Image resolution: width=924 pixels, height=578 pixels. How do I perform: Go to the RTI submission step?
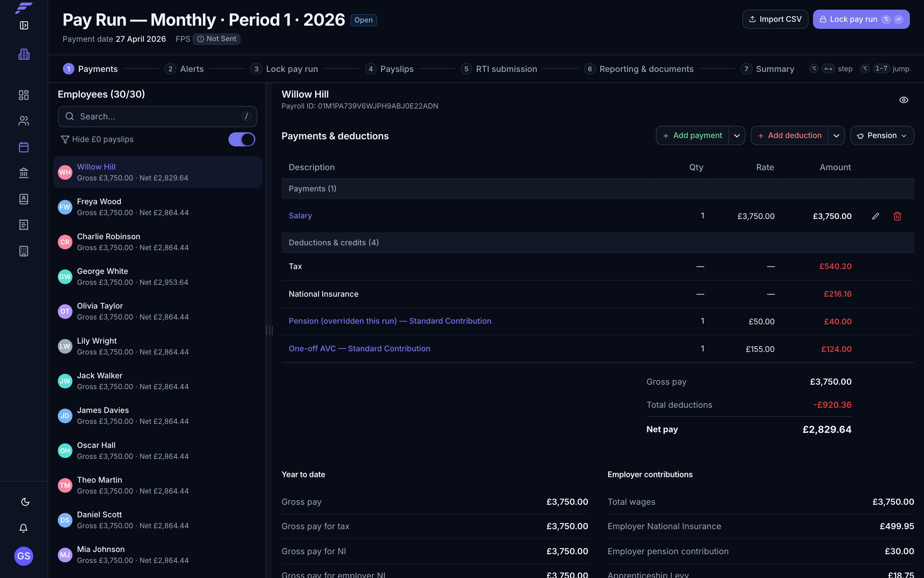tap(499, 69)
